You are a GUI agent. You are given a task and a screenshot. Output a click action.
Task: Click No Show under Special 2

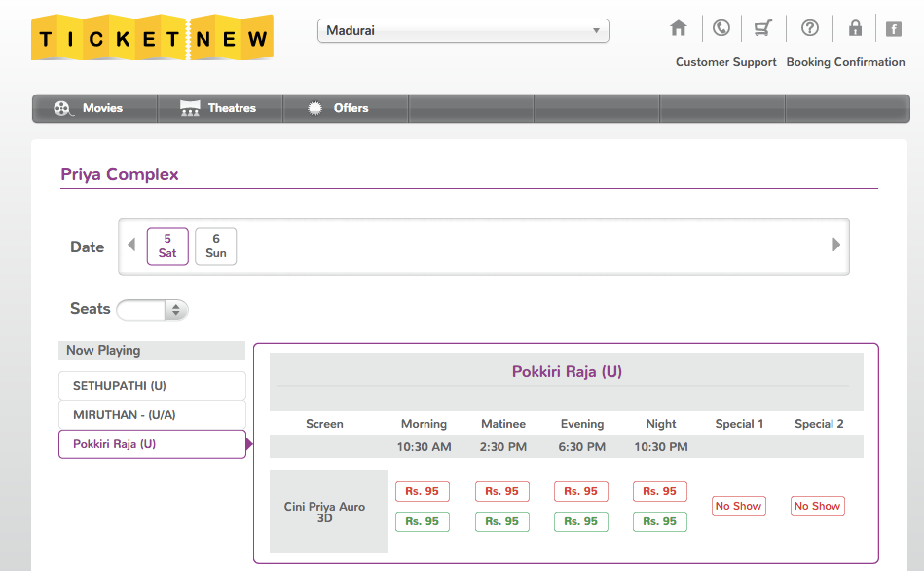pos(817,506)
